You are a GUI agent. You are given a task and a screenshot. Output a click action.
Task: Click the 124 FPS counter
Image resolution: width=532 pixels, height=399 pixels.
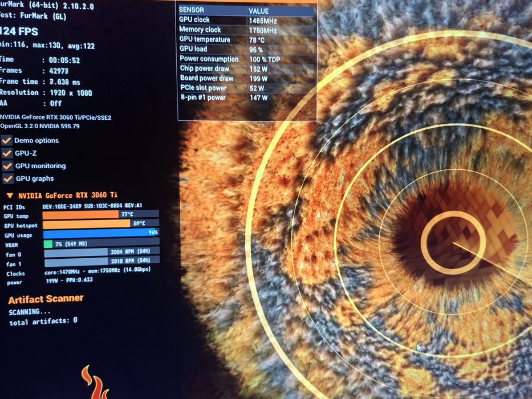tap(19, 31)
